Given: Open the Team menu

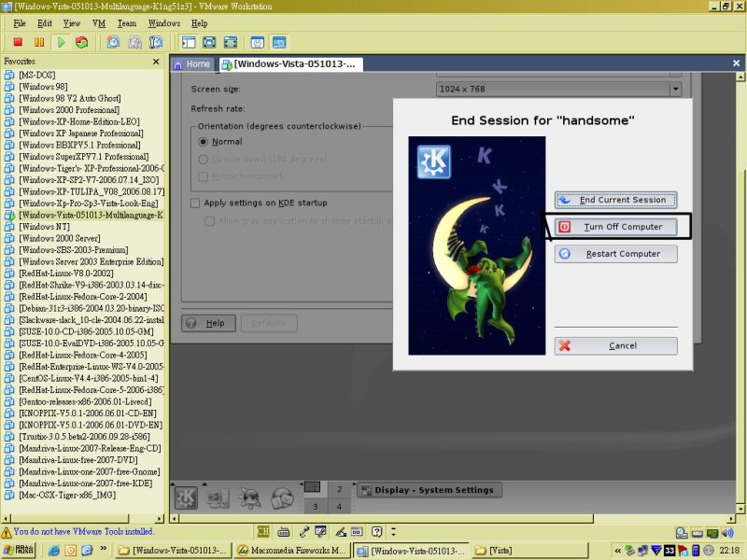Looking at the screenshot, I should point(127,23).
